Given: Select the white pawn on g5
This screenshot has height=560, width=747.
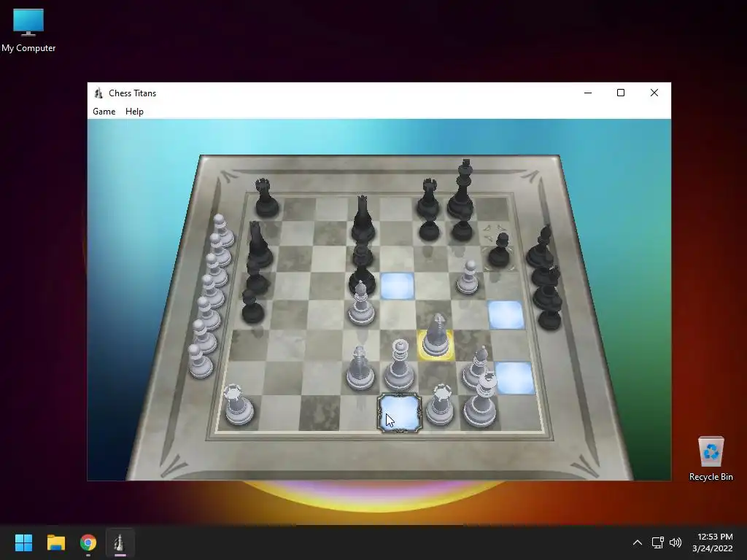Looking at the screenshot, I should pyautogui.click(x=468, y=278).
